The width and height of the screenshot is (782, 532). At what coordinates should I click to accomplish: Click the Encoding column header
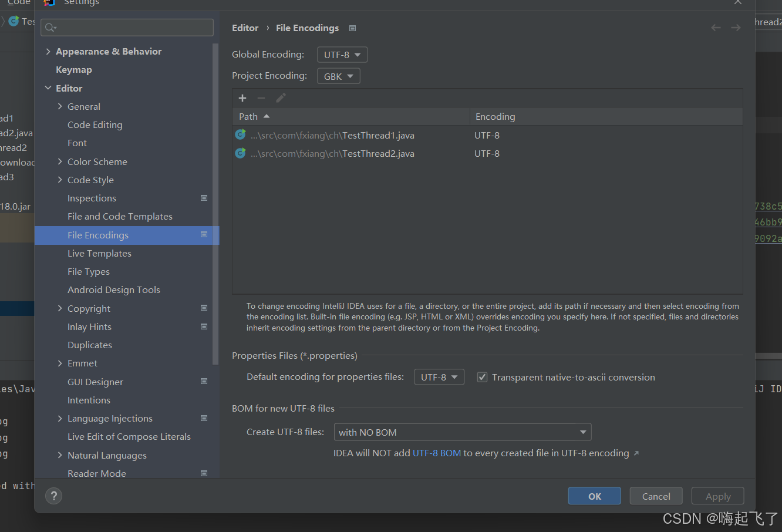coord(606,116)
